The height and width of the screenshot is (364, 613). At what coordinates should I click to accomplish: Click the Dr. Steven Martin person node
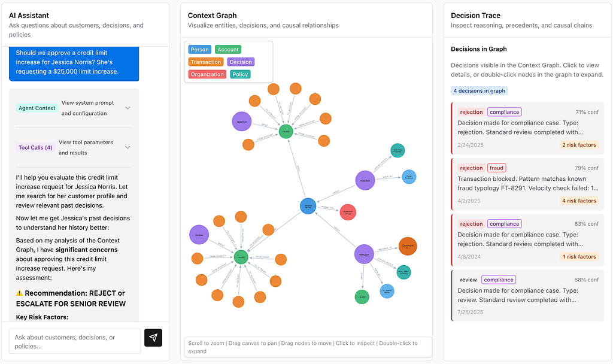[387, 291]
